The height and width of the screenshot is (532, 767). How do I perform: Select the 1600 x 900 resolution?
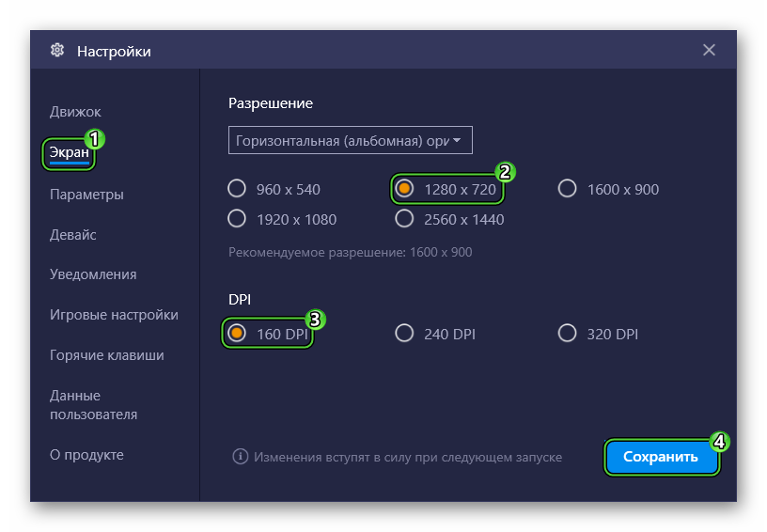[567, 189]
